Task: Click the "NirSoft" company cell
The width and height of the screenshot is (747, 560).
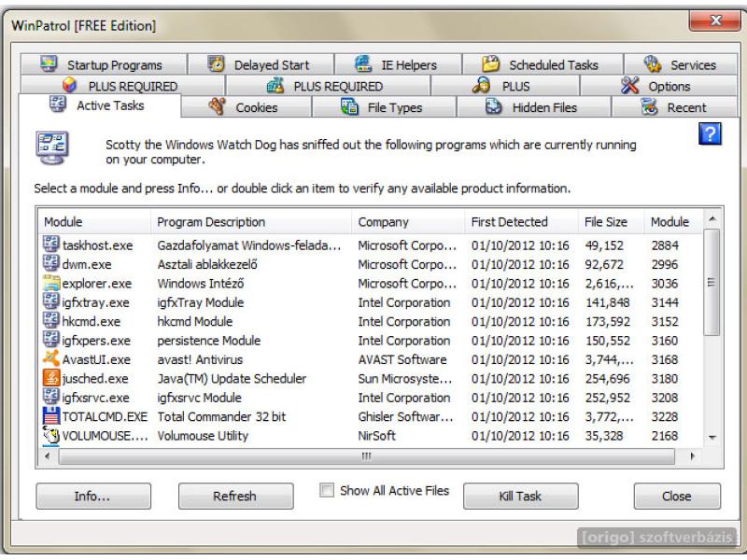Action: coord(377,436)
